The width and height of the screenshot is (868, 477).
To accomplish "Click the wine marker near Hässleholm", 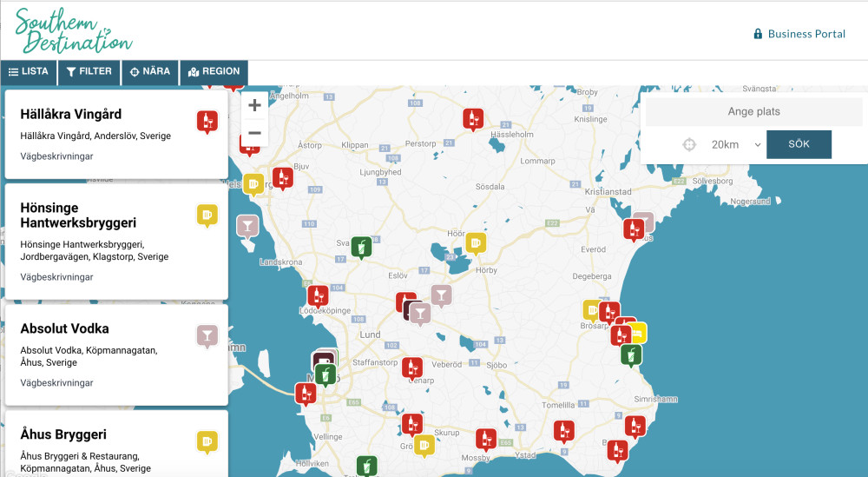I will tap(473, 119).
